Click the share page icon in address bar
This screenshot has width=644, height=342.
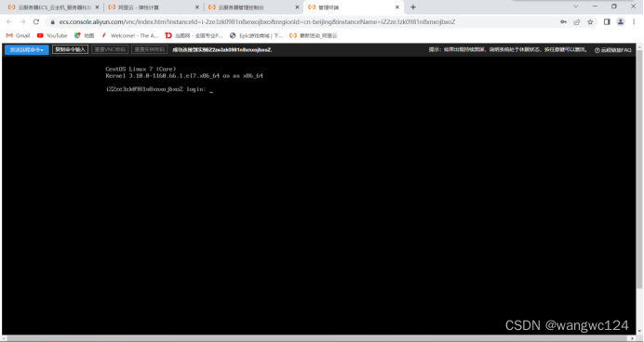pos(577,22)
